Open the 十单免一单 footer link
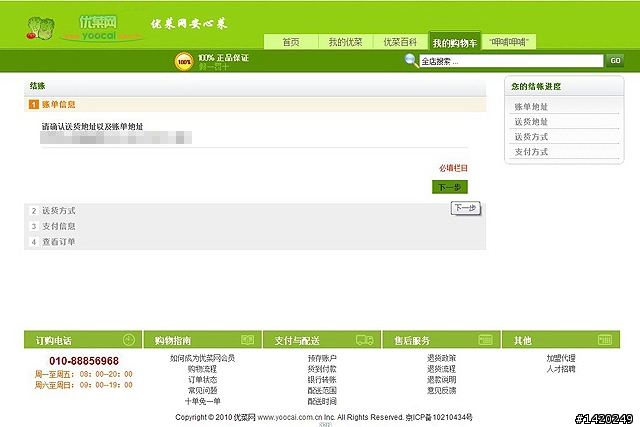Viewport: 640px width, 427px height. (x=202, y=401)
